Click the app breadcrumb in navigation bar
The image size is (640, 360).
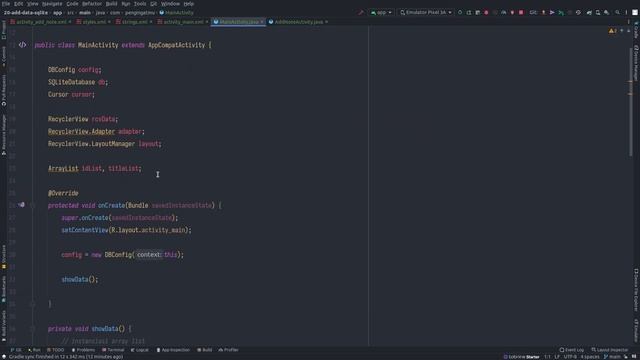pos(58,13)
